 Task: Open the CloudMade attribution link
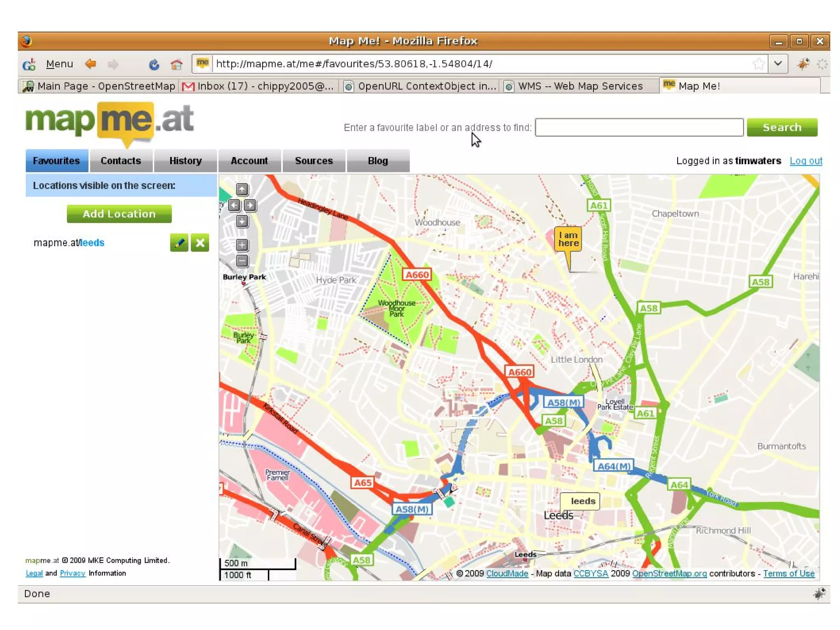coord(507,574)
